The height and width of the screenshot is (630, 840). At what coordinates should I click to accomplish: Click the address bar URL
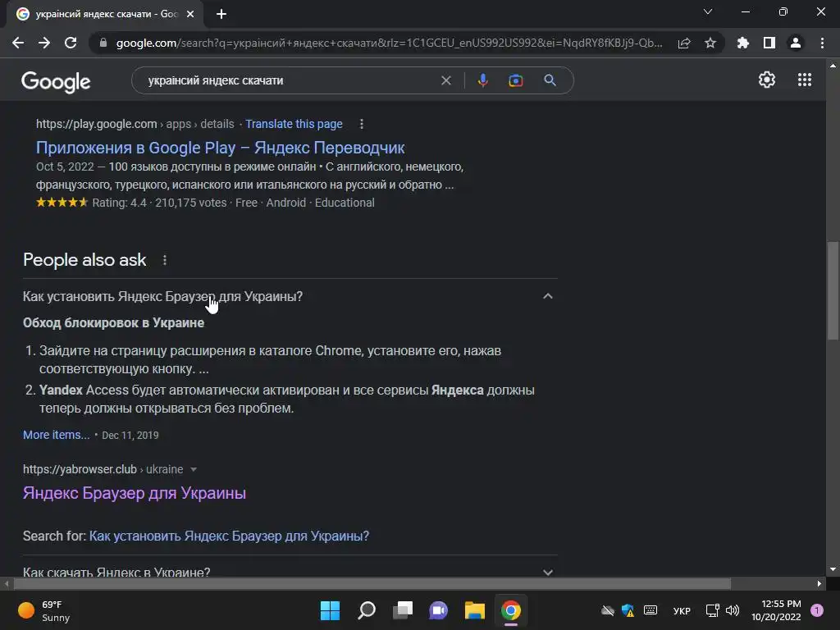389,43
